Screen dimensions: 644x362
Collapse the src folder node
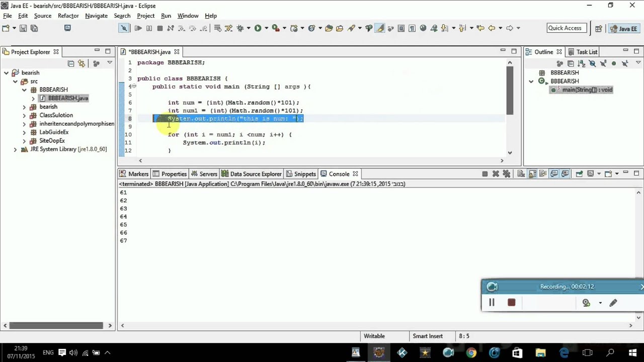(x=15, y=81)
